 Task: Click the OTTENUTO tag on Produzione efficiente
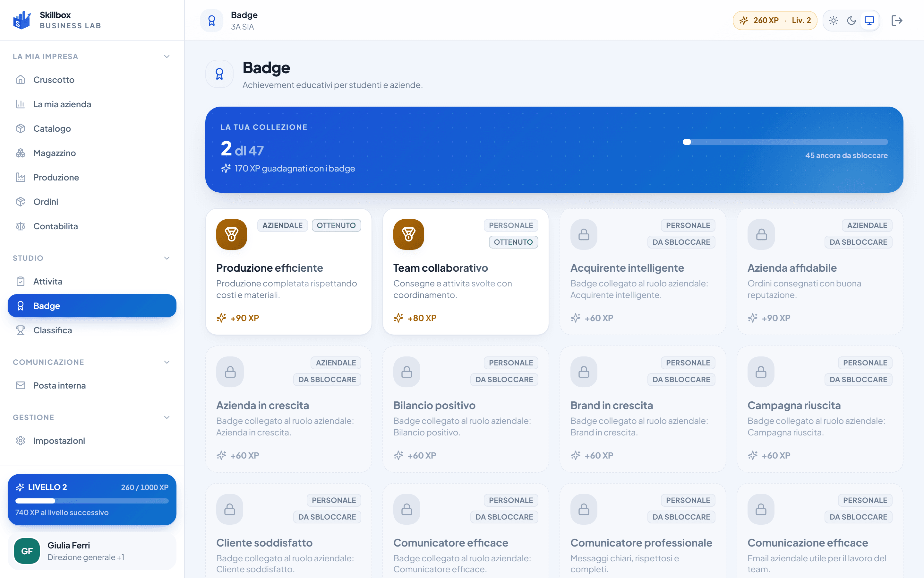tap(336, 225)
